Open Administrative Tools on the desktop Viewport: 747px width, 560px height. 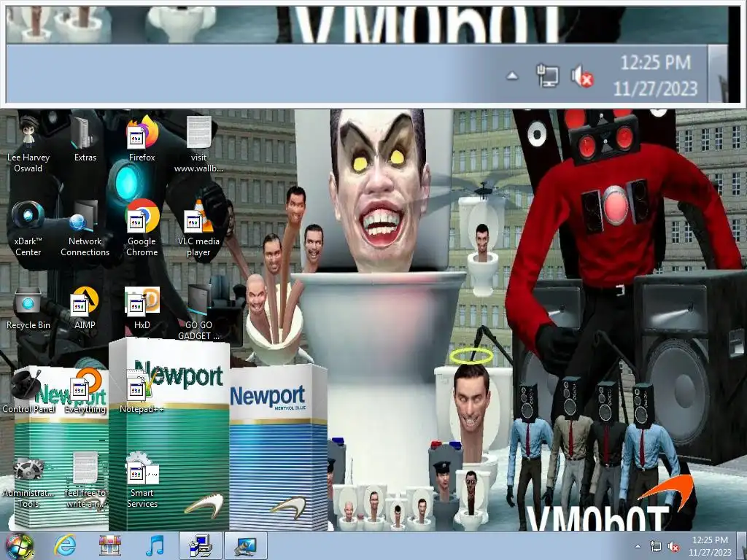click(x=28, y=481)
